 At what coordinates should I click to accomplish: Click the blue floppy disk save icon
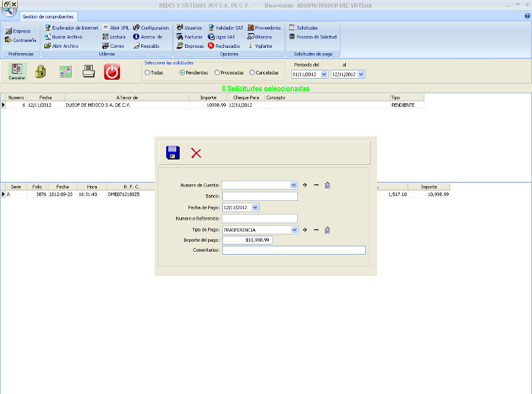[173, 153]
